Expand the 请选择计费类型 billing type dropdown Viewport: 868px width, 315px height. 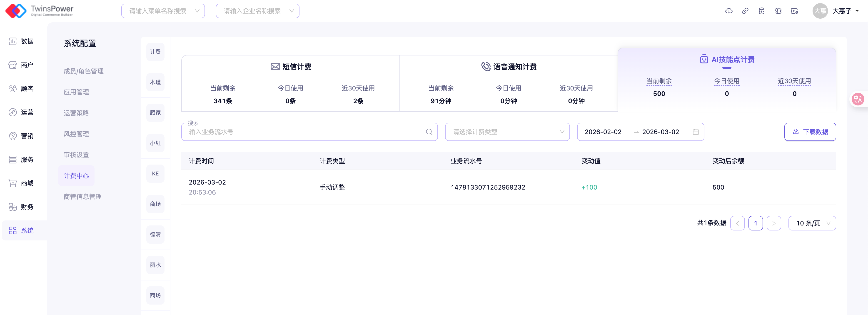tap(507, 132)
